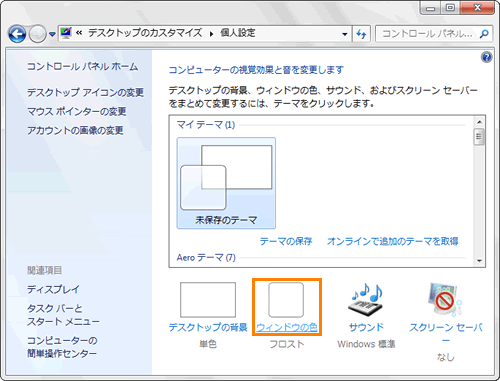Minimize the personalization window

pos(430,8)
